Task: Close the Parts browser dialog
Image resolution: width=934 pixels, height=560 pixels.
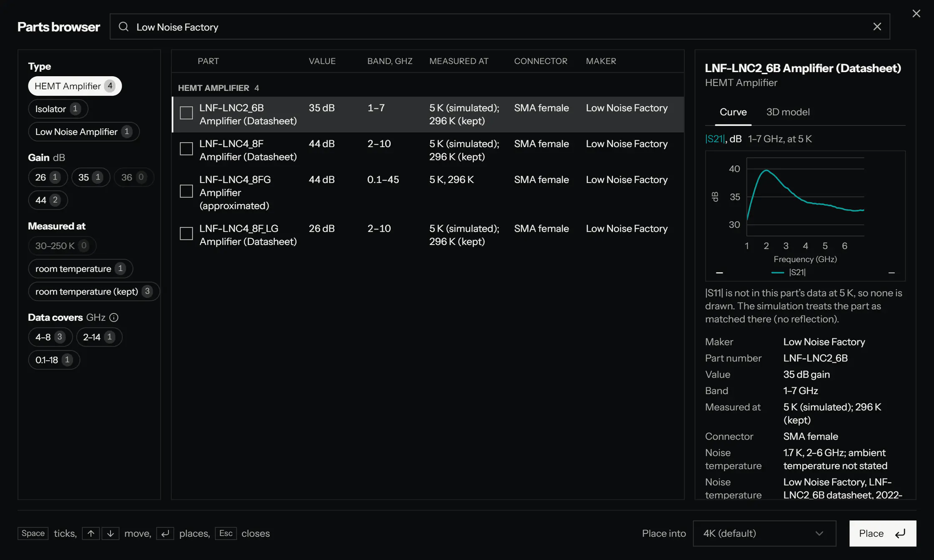Action: [916, 13]
